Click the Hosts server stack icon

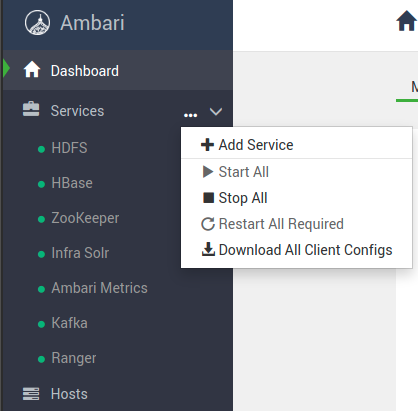[31, 394]
